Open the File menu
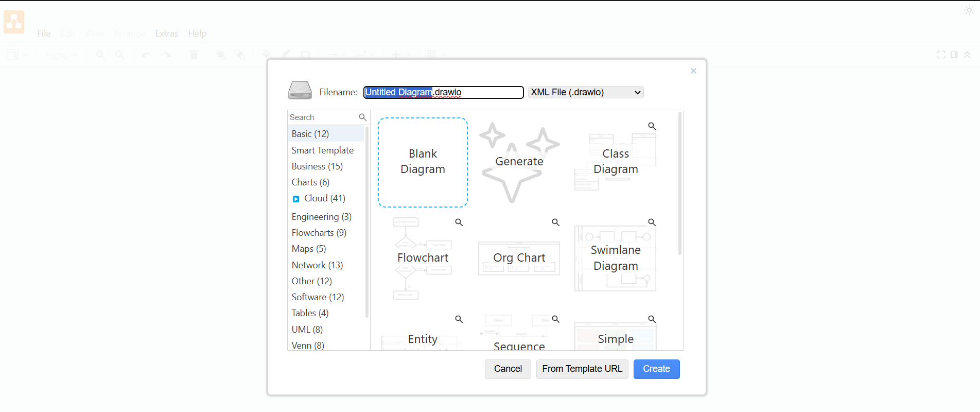The height and width of the screenshot is (412, 980). point(44,33)
